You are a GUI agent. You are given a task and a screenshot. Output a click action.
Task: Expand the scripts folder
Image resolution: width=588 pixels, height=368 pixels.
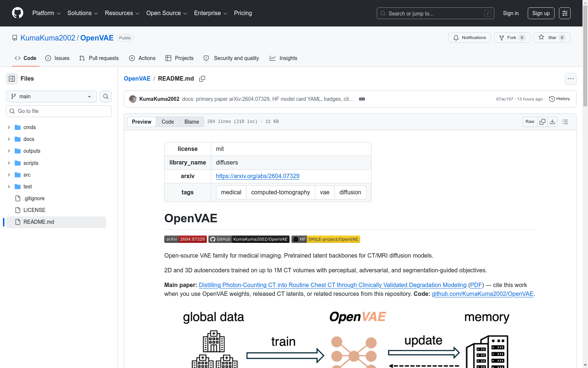point(9,163)
